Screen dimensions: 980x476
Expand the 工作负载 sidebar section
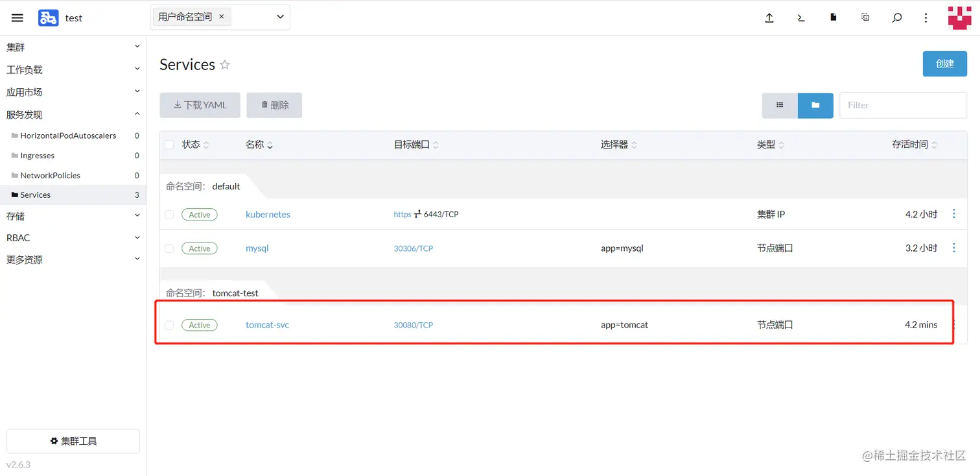73,69
